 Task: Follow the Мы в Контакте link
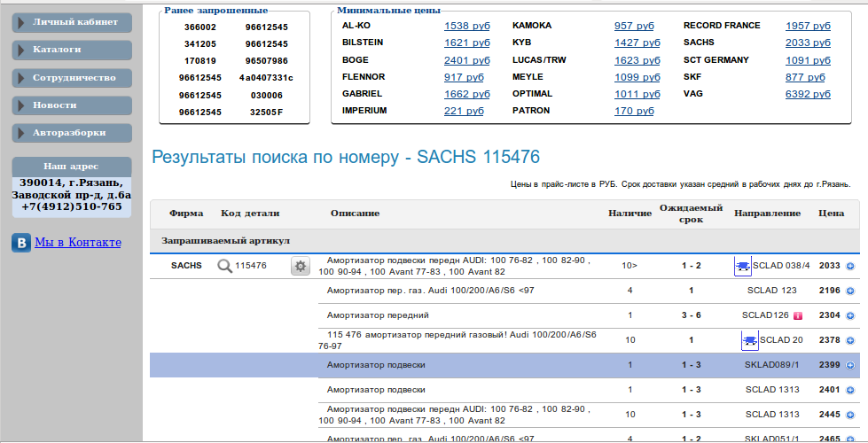tap(78, 243)
